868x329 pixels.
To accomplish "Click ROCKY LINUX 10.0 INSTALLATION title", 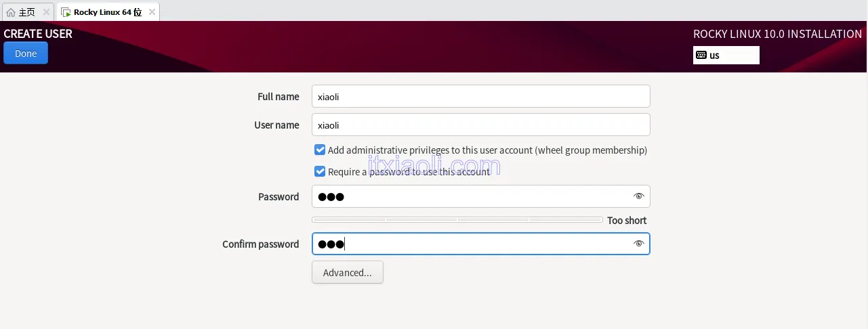I will pos(778,34).
